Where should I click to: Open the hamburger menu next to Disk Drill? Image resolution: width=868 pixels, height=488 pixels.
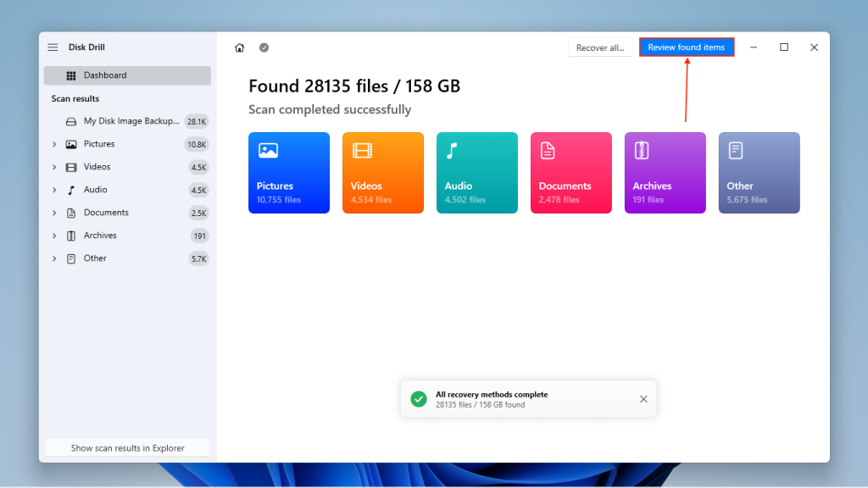[x=52, y=47]
